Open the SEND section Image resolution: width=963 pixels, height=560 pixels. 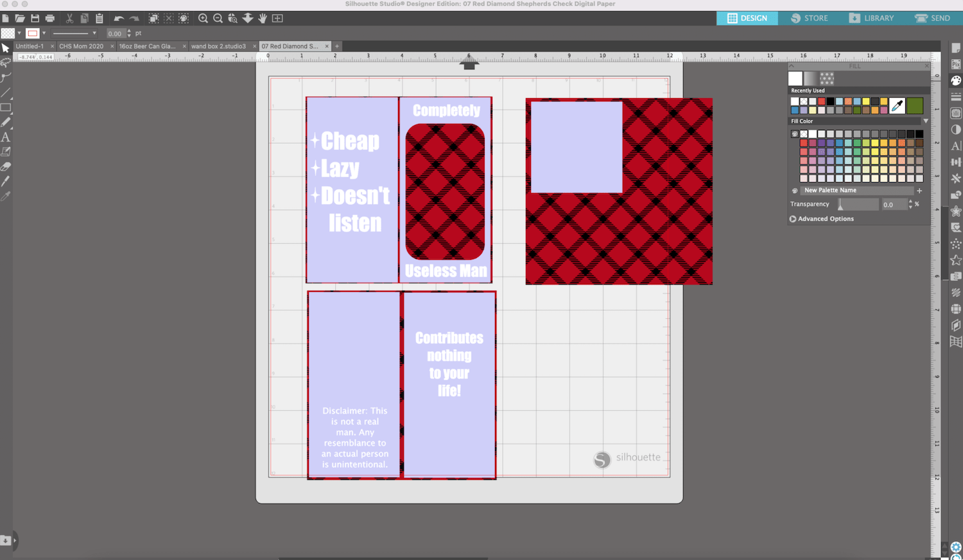(x=933, y=18)
